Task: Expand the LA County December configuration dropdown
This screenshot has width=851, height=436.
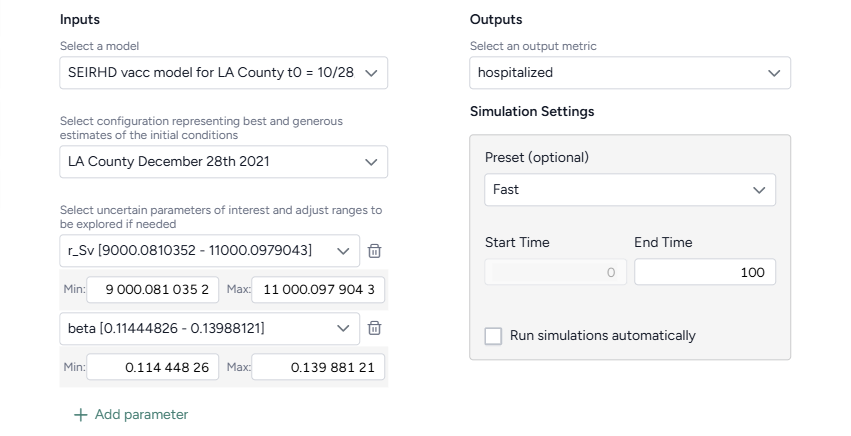Action: point(223,161)
